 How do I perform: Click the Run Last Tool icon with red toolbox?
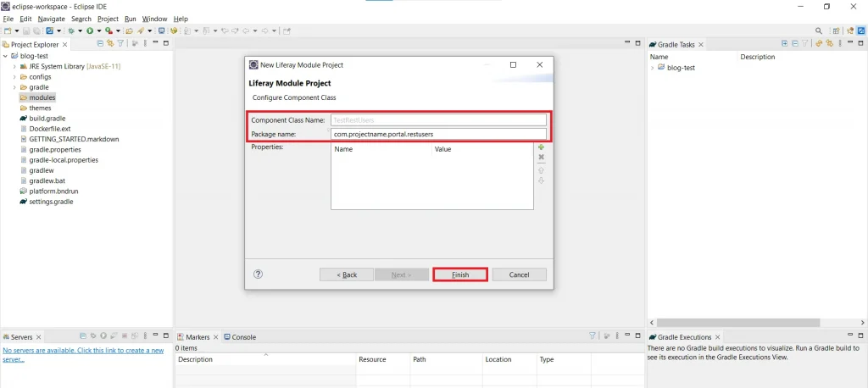coord(109,31)
